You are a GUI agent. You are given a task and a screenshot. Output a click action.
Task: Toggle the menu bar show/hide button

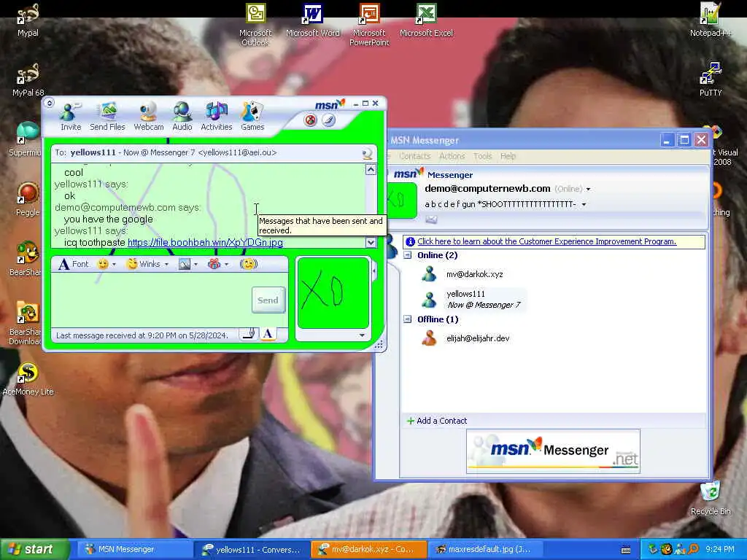pyautogui.click(x=49, y=103)
